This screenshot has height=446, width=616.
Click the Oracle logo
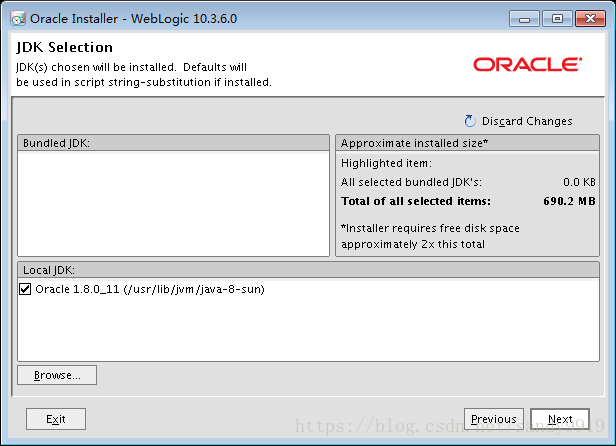click(x=527, y=64)
